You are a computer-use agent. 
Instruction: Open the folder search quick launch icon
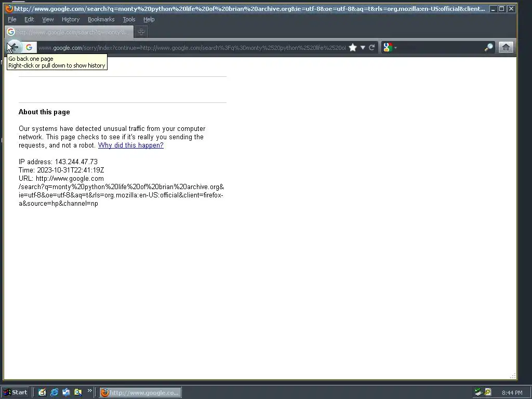click(x=78, y=392)
